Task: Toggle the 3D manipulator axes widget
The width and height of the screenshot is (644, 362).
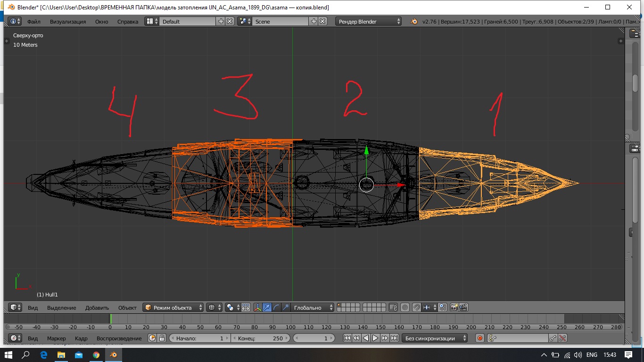Action: click(x=258, y=307)
